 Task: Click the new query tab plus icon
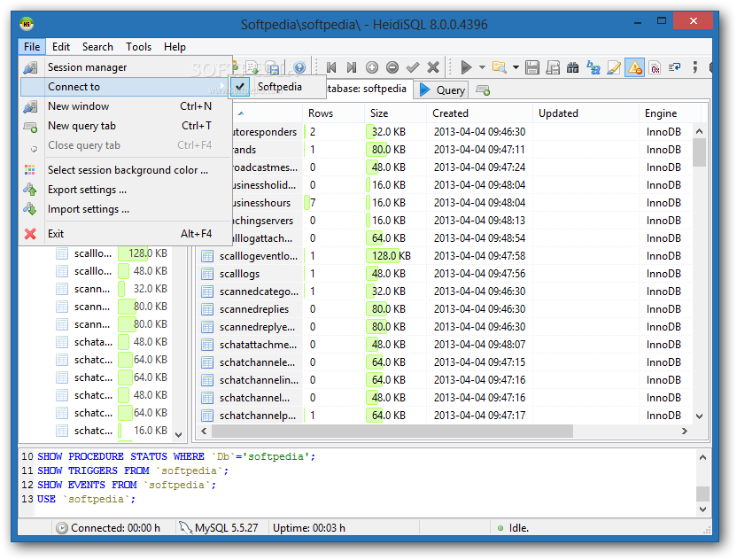tap(483, 89)
